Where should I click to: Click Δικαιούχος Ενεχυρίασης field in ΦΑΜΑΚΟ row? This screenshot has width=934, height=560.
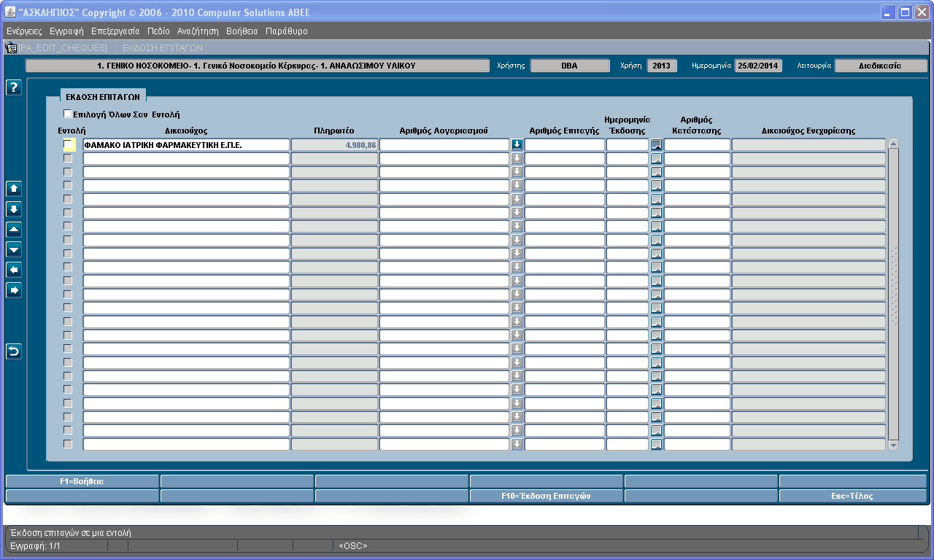pyautogui.click(x=808, y=145)
